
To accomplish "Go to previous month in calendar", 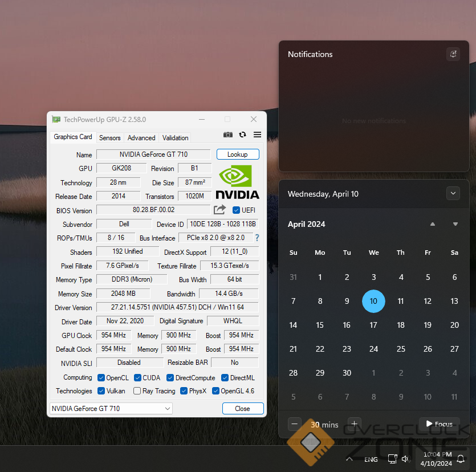I will point(433,224).
